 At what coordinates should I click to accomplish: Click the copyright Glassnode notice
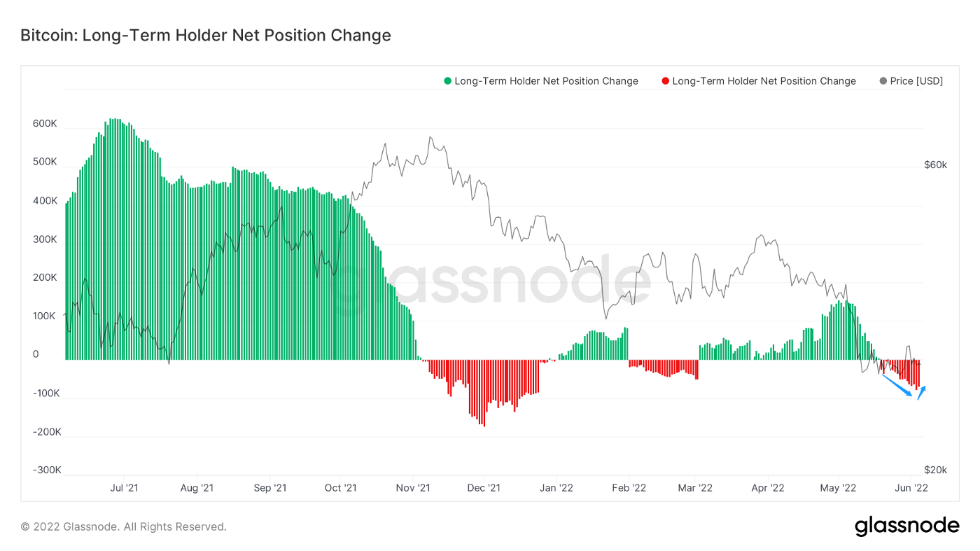[x=123, y=526]
